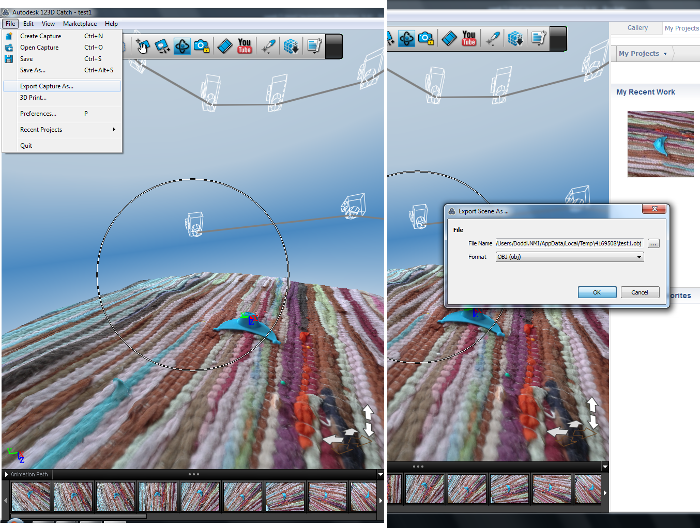Select the third photo thumbnail in left filmstrip

click(115, 496)
